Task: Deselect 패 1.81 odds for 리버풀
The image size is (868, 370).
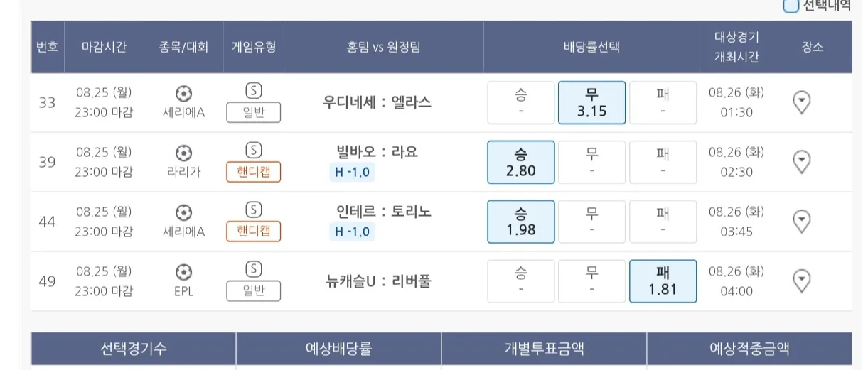Action: [663, 282]
